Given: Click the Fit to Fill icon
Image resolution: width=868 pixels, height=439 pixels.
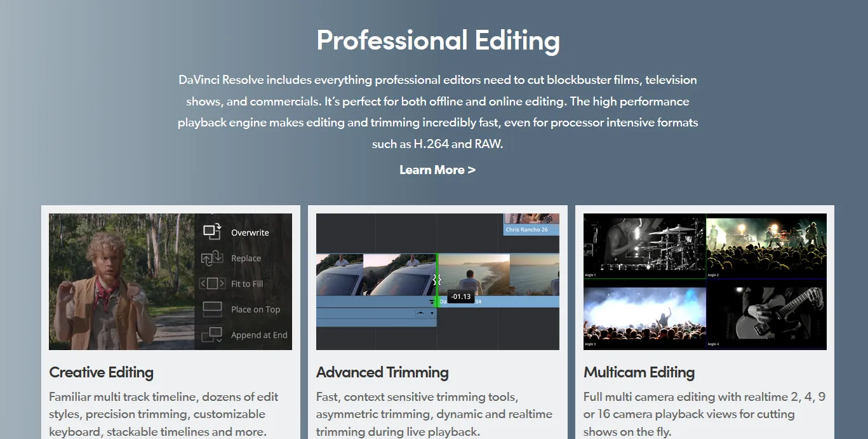Looking at the screenshot, I should tap(212, 283).
